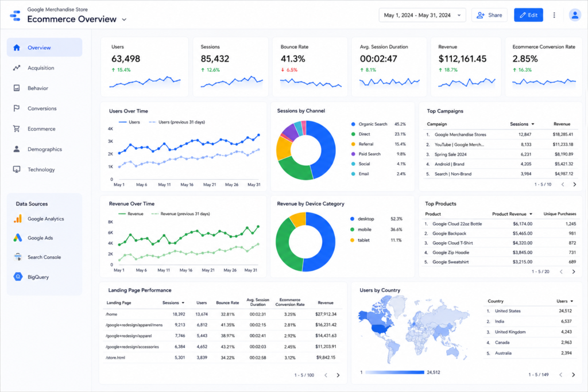Open the date range dropdown May 2024

point(422,15)
